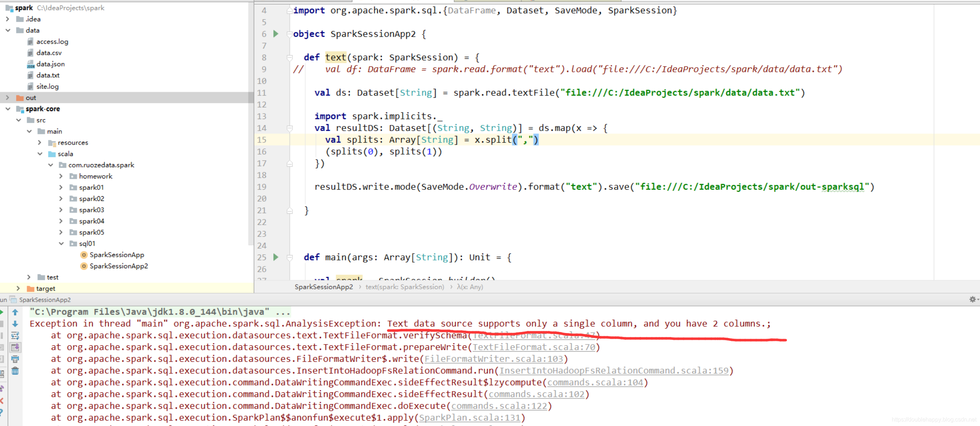Collapse the sql01 package
980x426 pixels.
pos(61,244)
